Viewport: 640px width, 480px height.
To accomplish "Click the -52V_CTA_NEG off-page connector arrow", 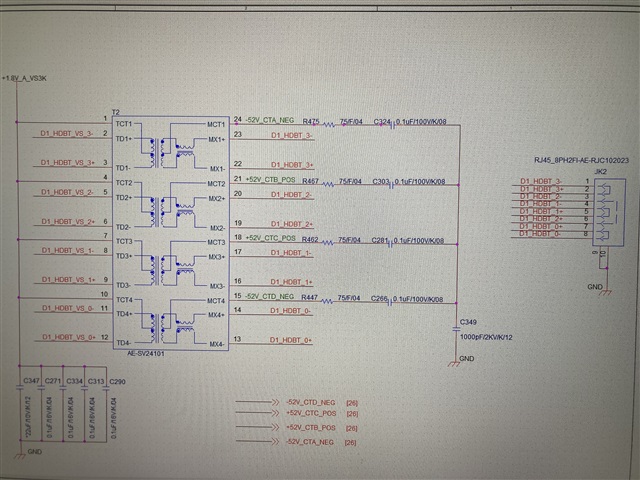I will click(x=257, y=441).
